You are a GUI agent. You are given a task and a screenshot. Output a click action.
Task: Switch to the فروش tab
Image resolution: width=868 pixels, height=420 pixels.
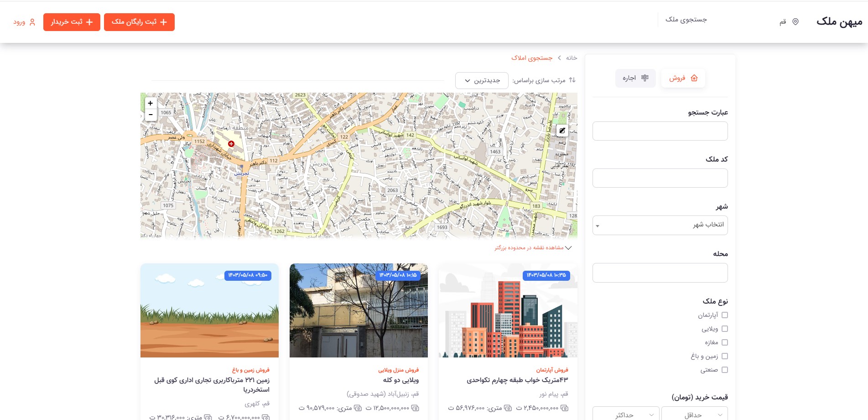pos(683,78)
